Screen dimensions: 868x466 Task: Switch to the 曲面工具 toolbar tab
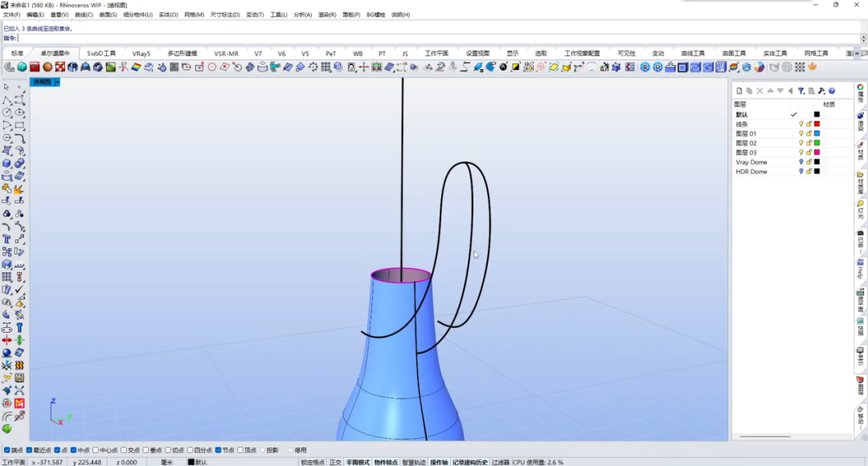coord(734,54)
